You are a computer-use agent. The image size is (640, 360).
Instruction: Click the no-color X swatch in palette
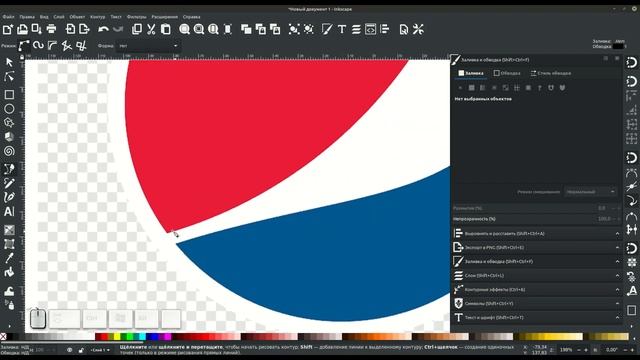(3, 336)
